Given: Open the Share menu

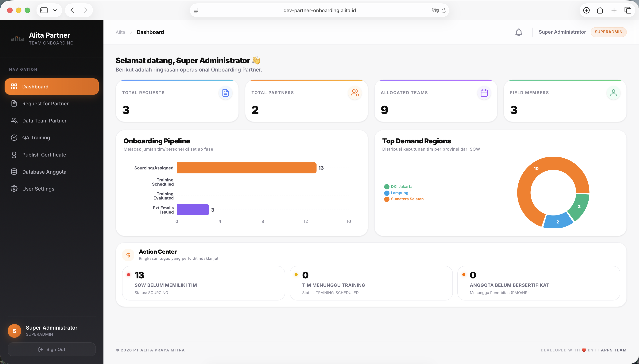Looking at the screenshot, I should (600, 10).
